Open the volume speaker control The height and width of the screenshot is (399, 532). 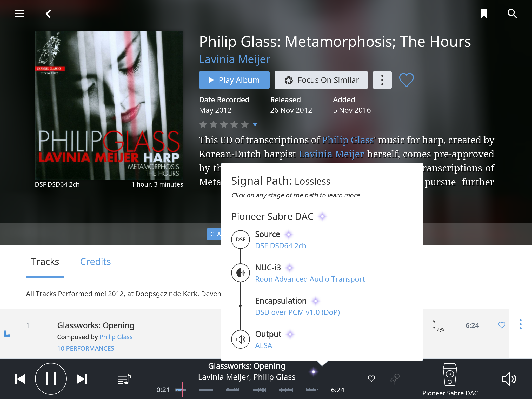click(x=509, y=379)
